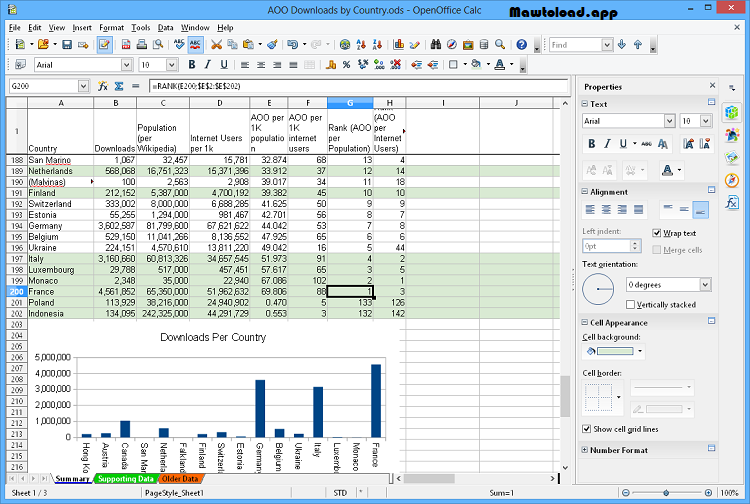Select align bottom in Alignment panel
The height and width of the screenshot is (504, 750).
point(700,209)
